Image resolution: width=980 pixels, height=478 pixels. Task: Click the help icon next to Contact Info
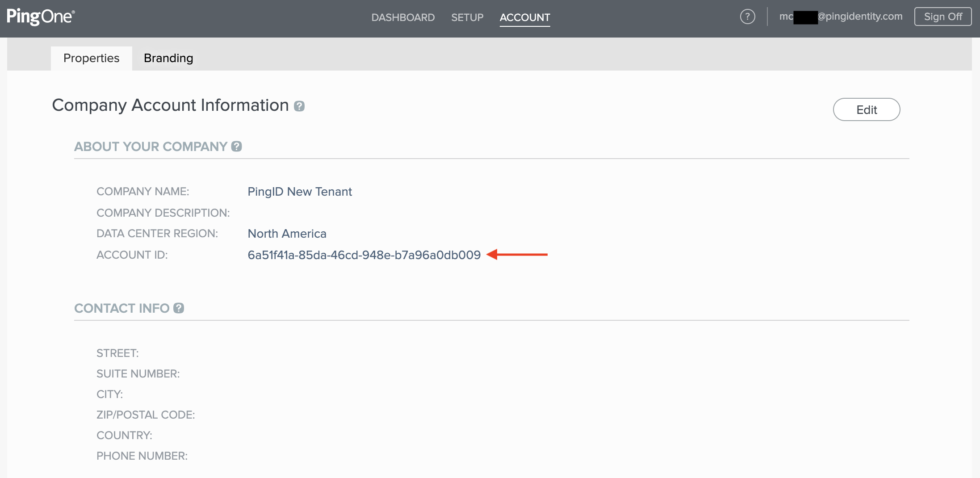click(178, 308)
